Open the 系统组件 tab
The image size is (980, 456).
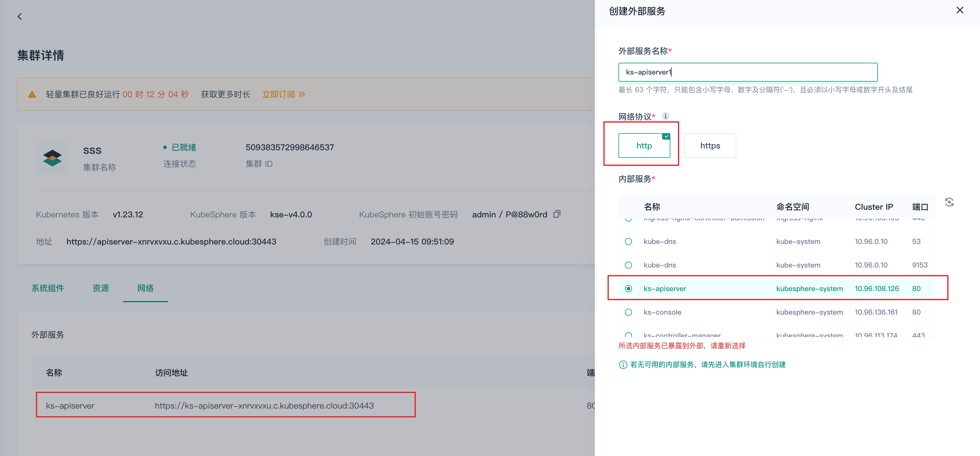coord(47,288)
